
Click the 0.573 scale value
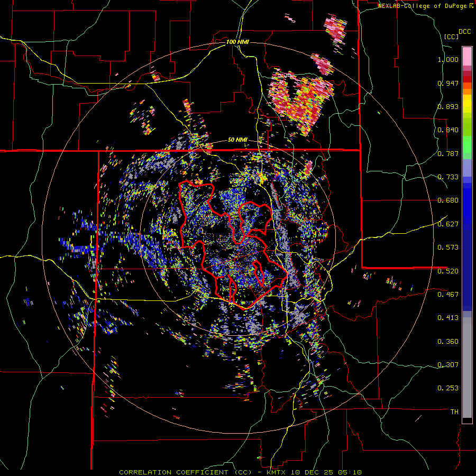(x=448, y=248)
